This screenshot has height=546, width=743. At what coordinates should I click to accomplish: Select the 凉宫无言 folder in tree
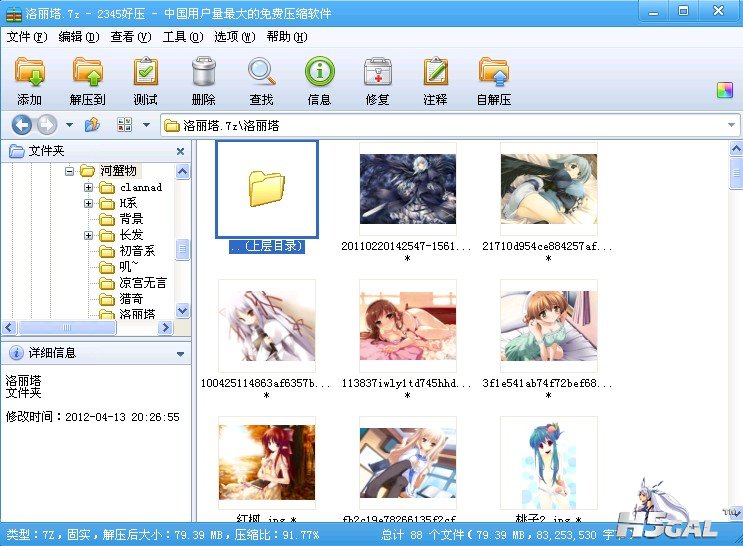click(x=143, y=283)
